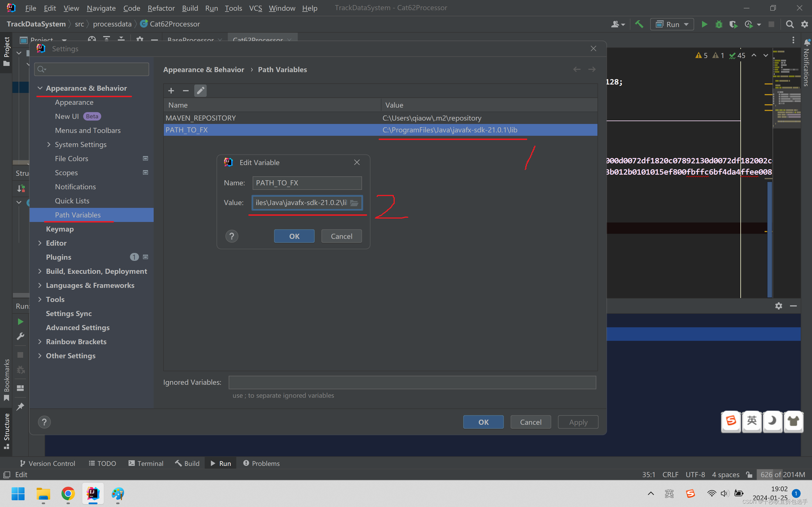
Task: Run the current configuration with green play icon
Action: 704,24
